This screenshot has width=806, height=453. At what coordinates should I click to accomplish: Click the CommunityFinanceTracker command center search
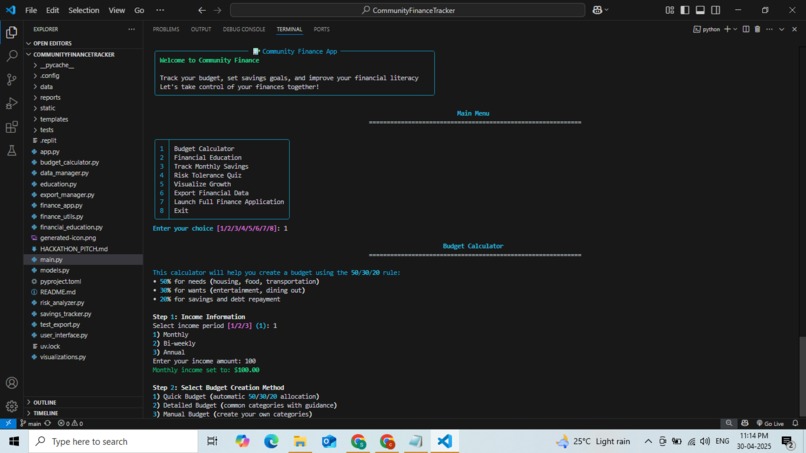pos(408,10)
